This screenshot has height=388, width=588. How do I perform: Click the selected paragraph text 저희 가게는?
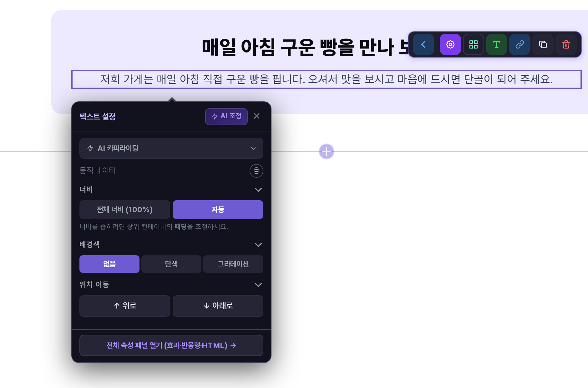326,79
